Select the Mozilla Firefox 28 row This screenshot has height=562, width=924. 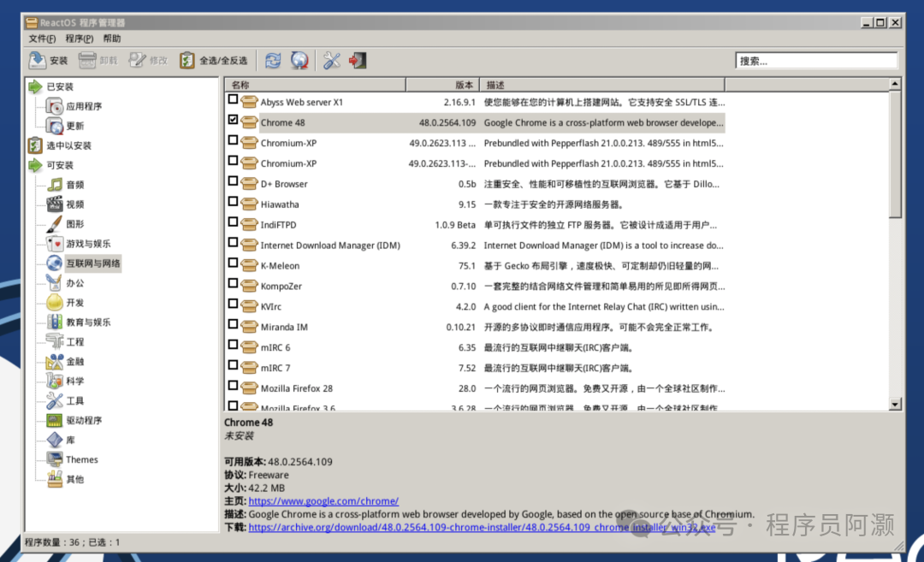(474, 388)
